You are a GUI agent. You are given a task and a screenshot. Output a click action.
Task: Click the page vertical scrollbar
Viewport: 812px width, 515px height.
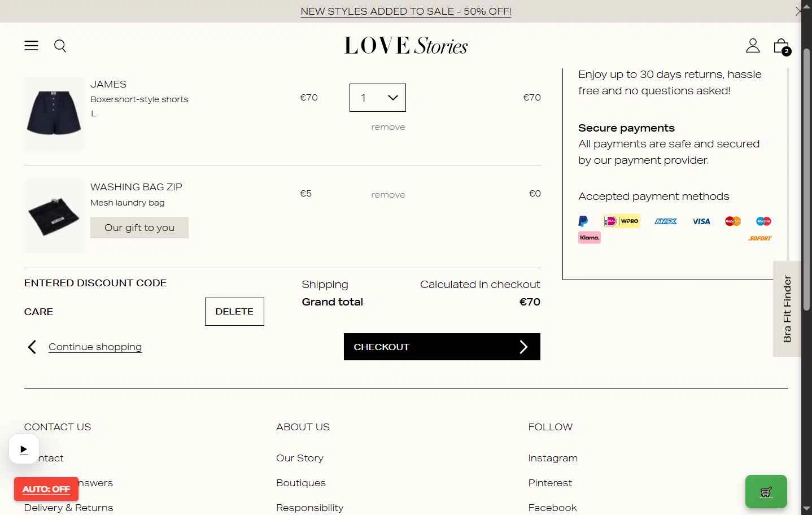pyautogui.click(x=806, y=180)
